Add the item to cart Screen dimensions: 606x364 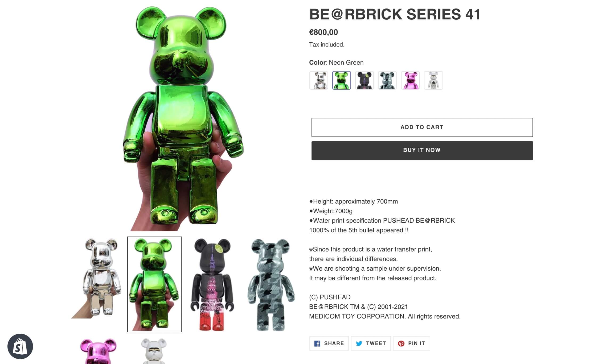(422, 127)
